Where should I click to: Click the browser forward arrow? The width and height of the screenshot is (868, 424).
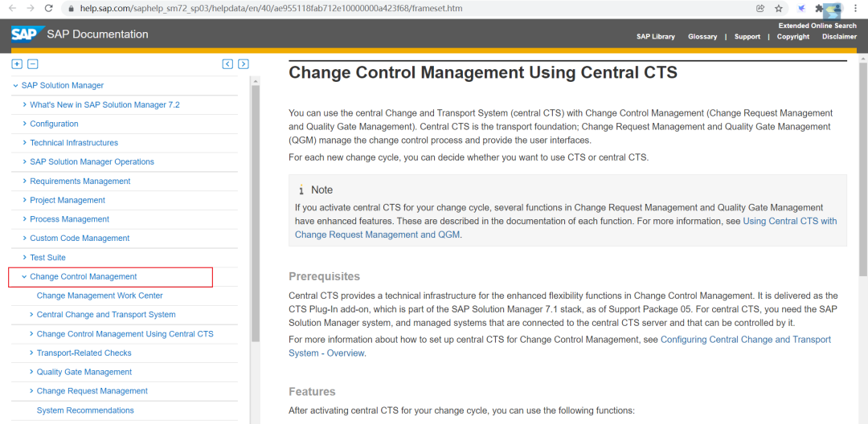point(31,8)
